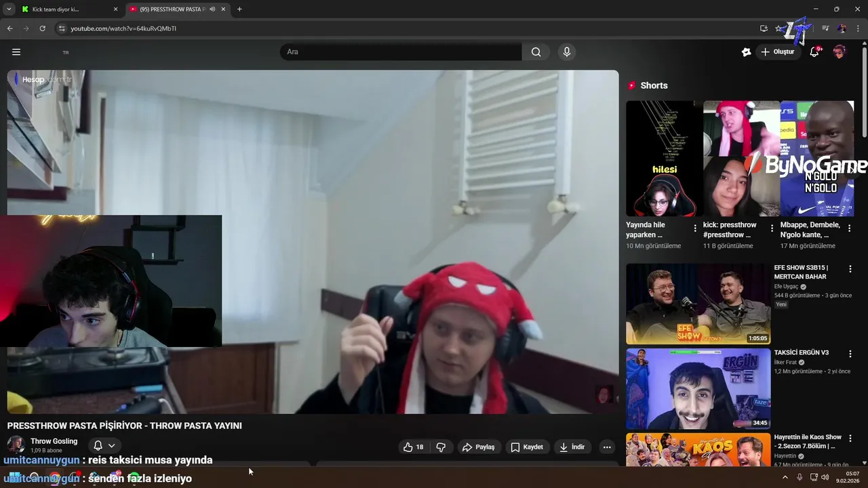Like the video with thumbs up
Screen dimensions: 868x488
pos(413,447)
